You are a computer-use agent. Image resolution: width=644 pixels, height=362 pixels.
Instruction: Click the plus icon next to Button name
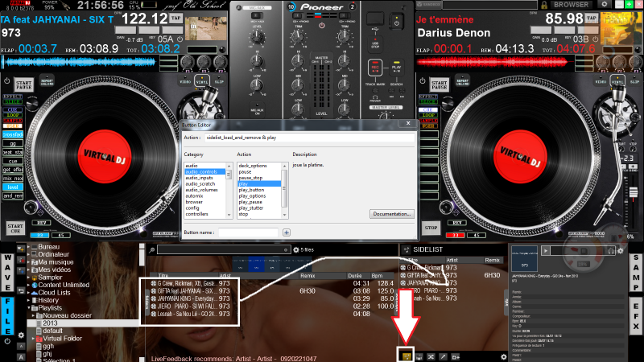(286, 232)
